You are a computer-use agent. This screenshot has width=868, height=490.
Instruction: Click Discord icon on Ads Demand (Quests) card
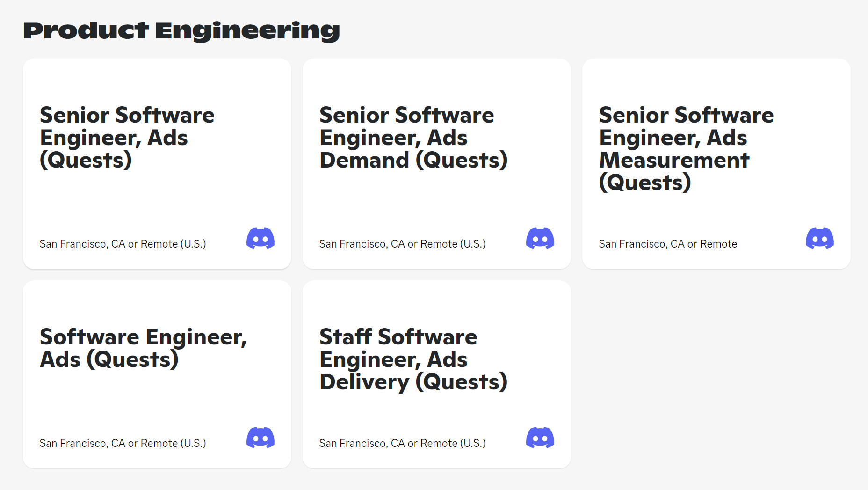click(540, 238)
